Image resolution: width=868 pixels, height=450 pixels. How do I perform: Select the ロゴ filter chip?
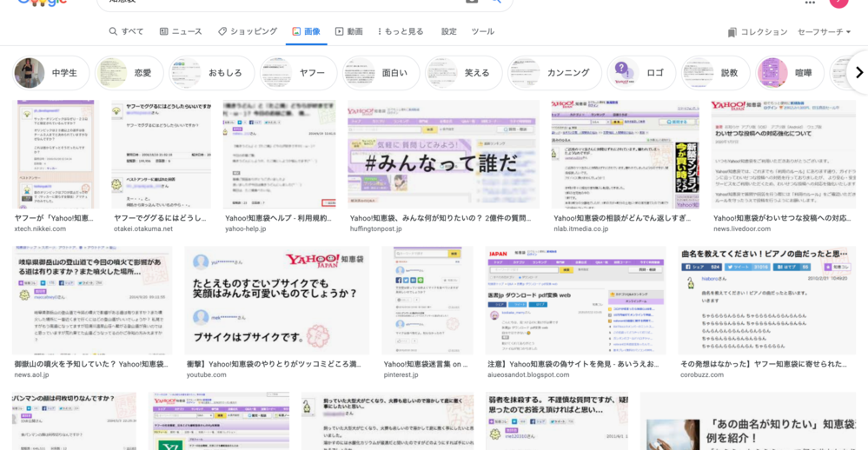point(641,73)
